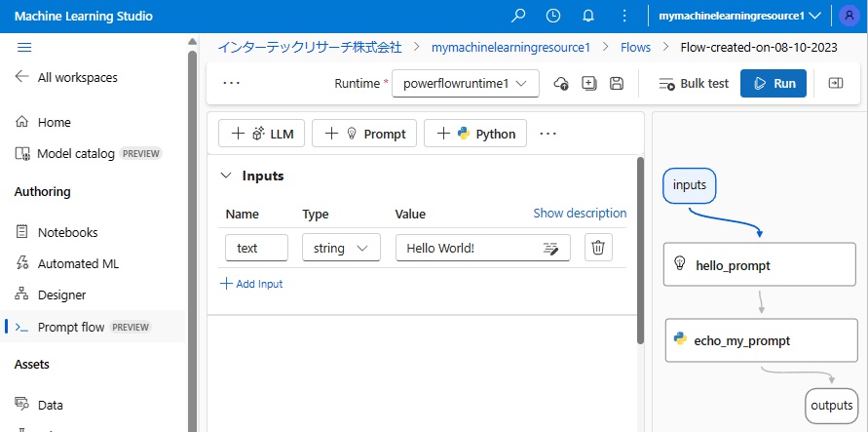Click the clone flow plus icon
Image resolution: width=868 pixels, height=432 pixels.
589,84
